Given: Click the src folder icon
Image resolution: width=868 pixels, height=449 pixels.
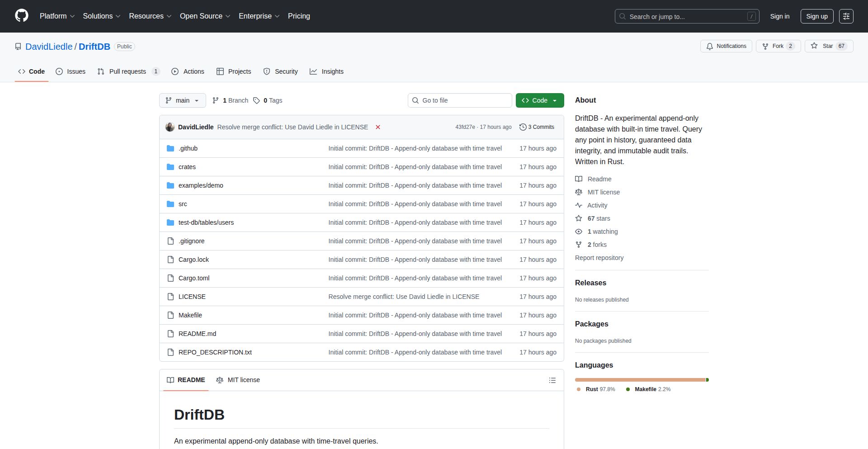Looking at the screenshot, I should (170, 204).
